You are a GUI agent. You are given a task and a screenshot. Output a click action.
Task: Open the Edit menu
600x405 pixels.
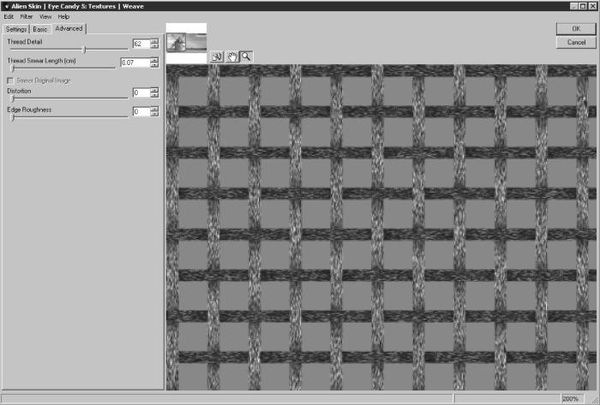[x=9, y=17]
